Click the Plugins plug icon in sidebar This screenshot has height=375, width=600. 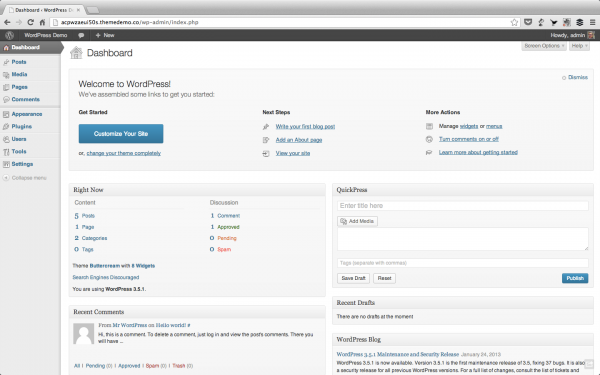pyautogui.click(x=6, y=127)
